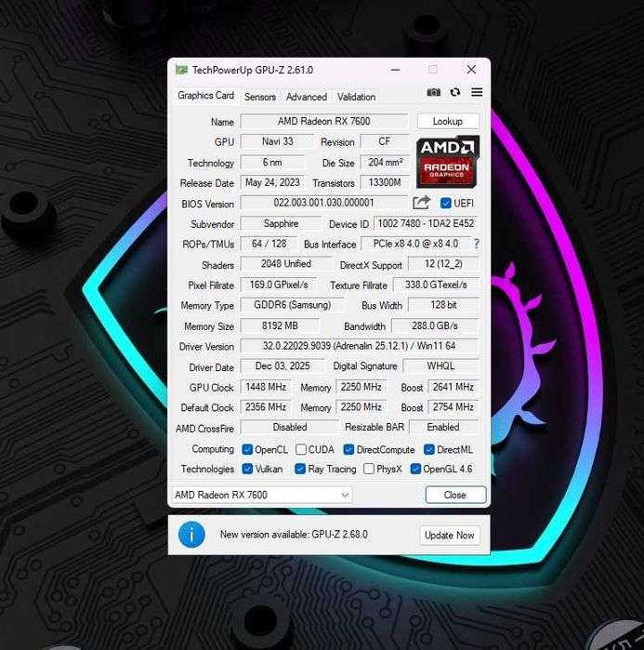Screen dimensions: 644x650
Task: Click the Digital Signature value WHQL
Action: 440,365
